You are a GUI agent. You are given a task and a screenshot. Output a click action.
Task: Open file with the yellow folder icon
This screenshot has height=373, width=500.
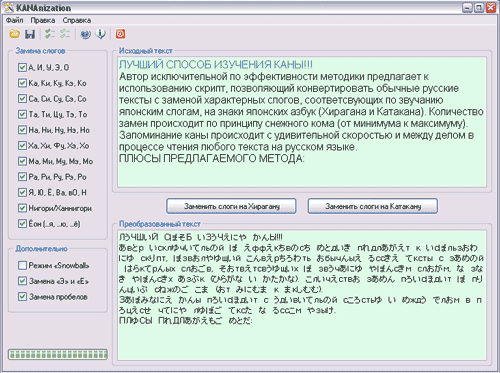14,34
